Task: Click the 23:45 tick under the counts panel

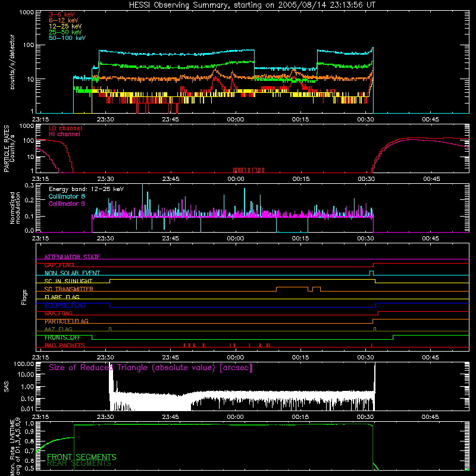Action: click(x=170, y=120)
